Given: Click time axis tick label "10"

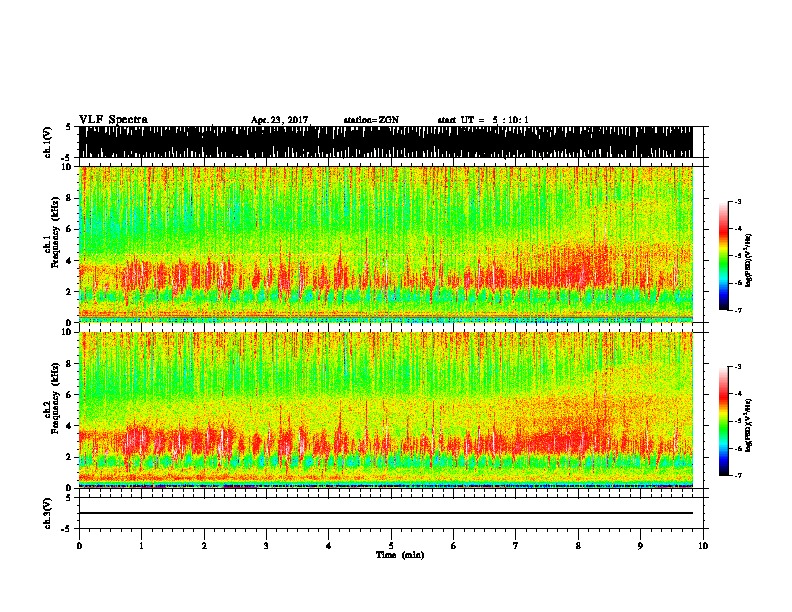Looking at the screenshot, I should click(x=703, y=546).
